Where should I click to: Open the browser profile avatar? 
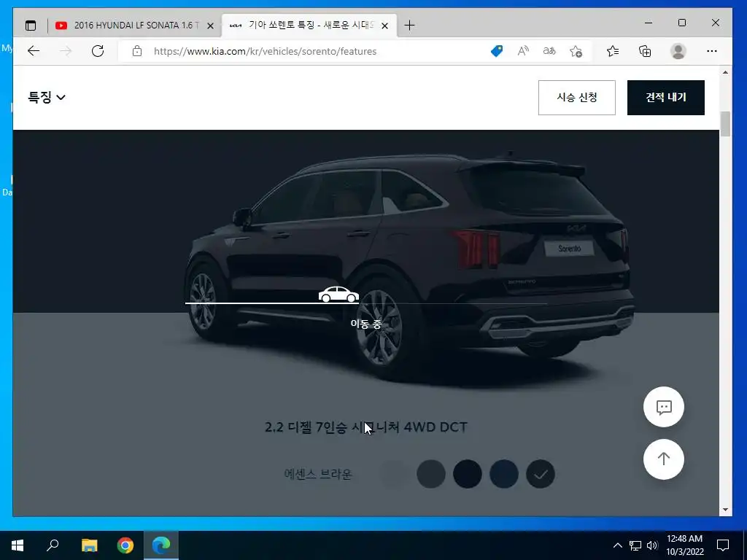click(678, 51)
